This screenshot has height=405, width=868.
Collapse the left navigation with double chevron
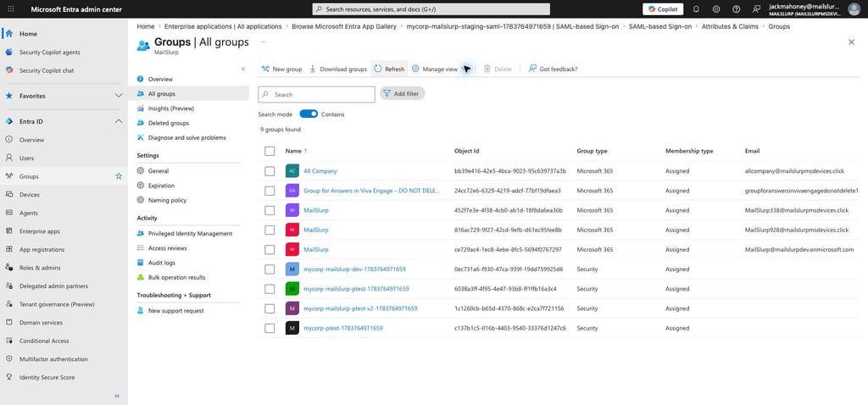117,397
